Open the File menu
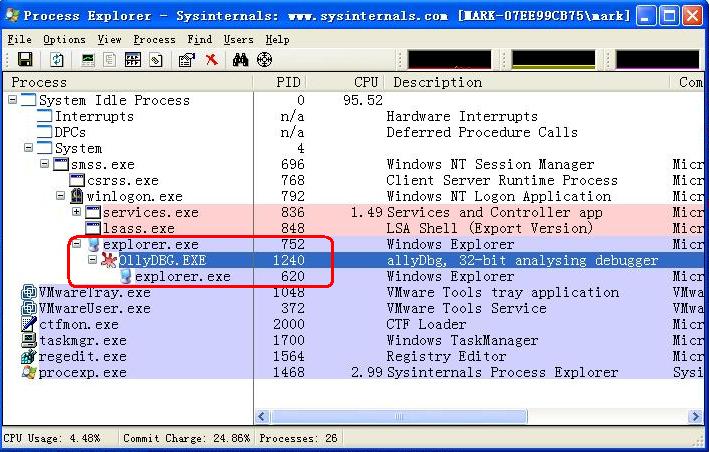This screenshot has height=452, width=709. click(x=19, y=40)
